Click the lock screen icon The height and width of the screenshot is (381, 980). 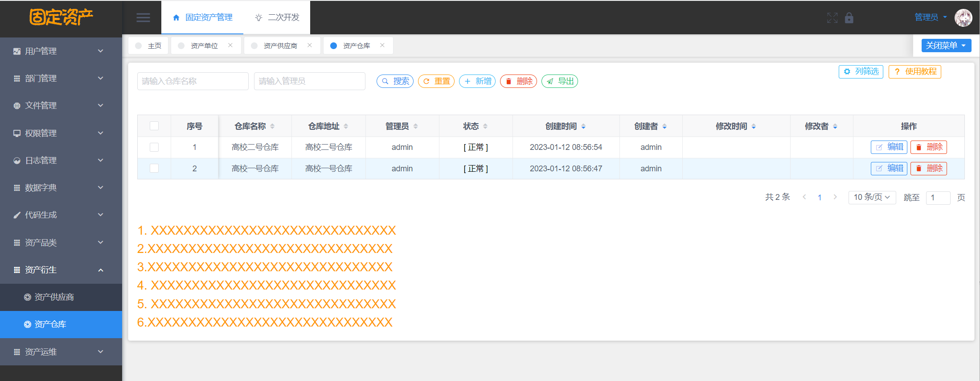[x=849, y=18]
